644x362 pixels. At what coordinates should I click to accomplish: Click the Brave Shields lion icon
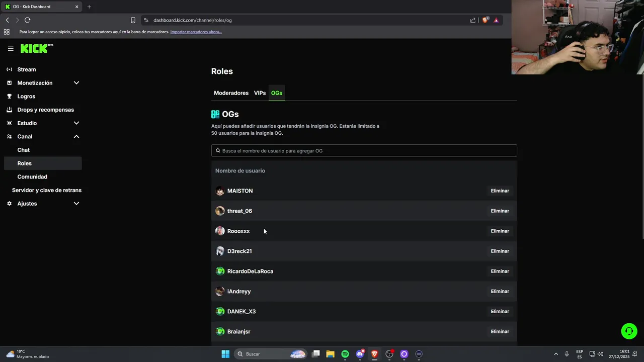[x=485, y=20]
